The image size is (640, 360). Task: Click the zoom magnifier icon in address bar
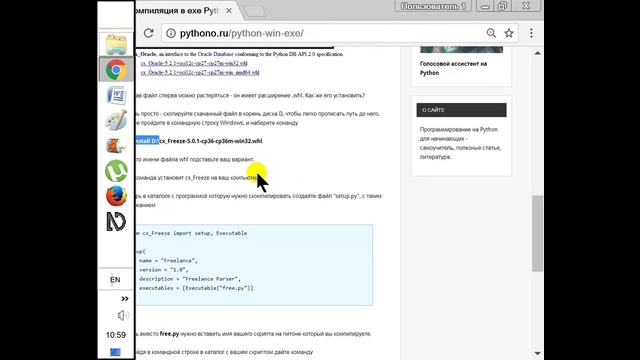[491, 33]
